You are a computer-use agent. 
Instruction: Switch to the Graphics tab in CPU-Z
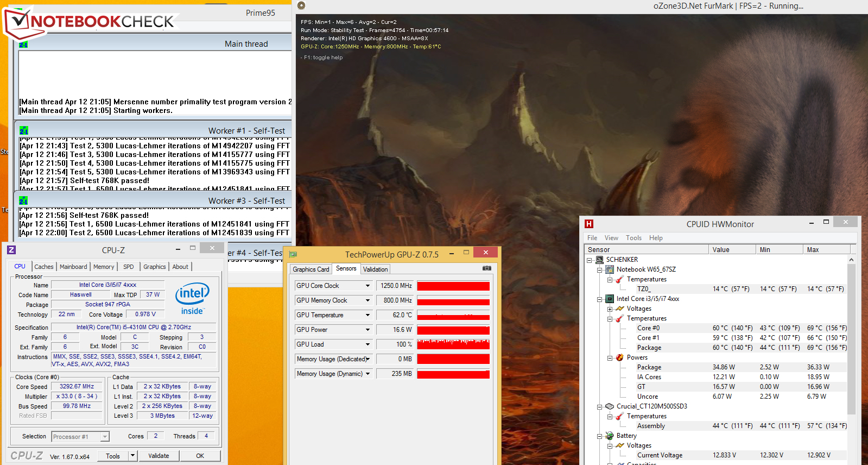(x=155, y=267)
